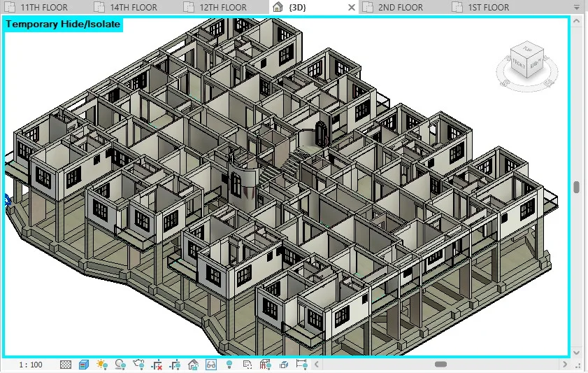Open the view scale 1 : 100 selector
588x373 pixels.
[x=31, y=365]
